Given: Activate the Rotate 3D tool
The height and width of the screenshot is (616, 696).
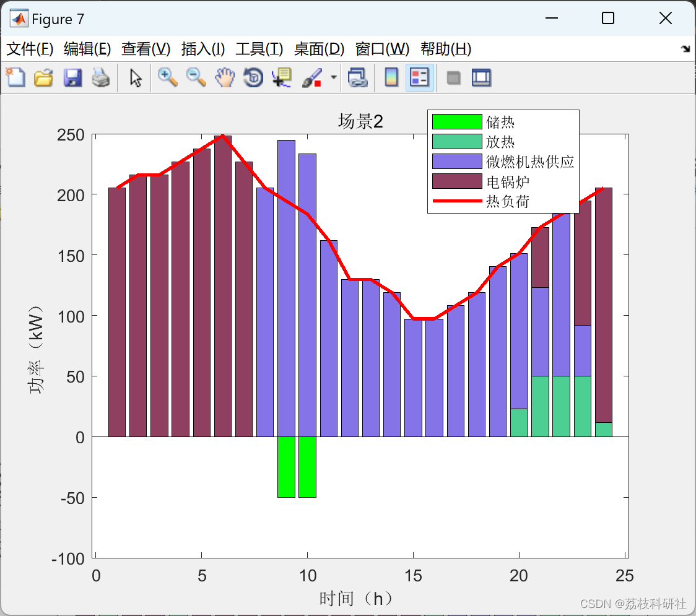Looking at the screenshot, I should (x=253, y=77).
